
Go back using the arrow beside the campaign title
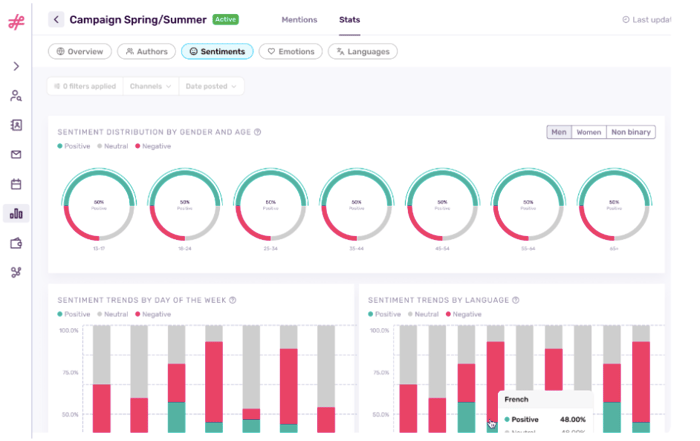pos(56,19)
